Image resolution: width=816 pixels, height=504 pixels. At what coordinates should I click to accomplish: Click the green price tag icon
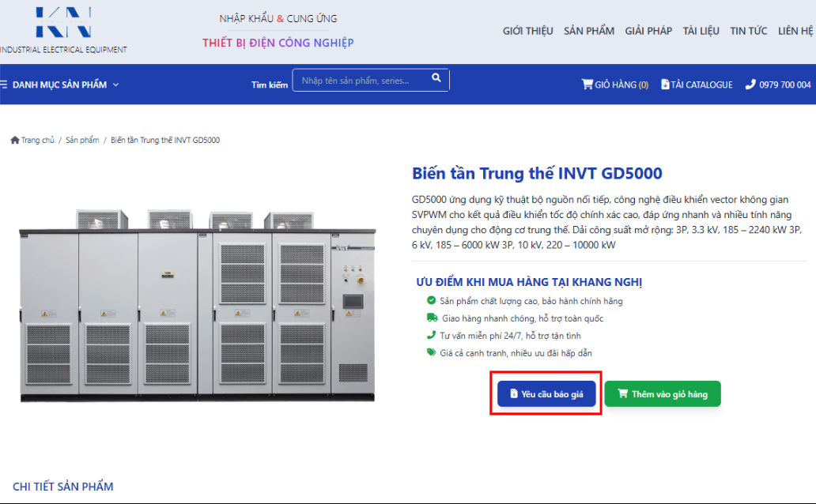431,352
